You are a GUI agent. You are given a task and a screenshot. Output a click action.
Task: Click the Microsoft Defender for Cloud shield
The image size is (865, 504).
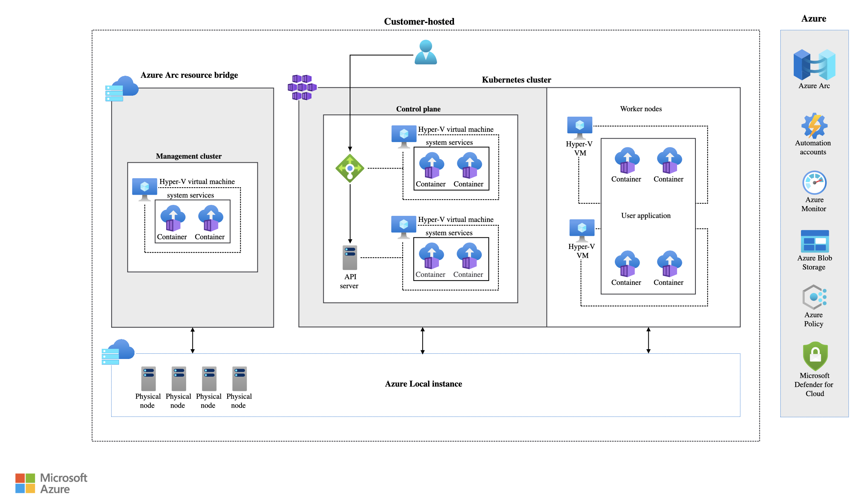[815, 356]
